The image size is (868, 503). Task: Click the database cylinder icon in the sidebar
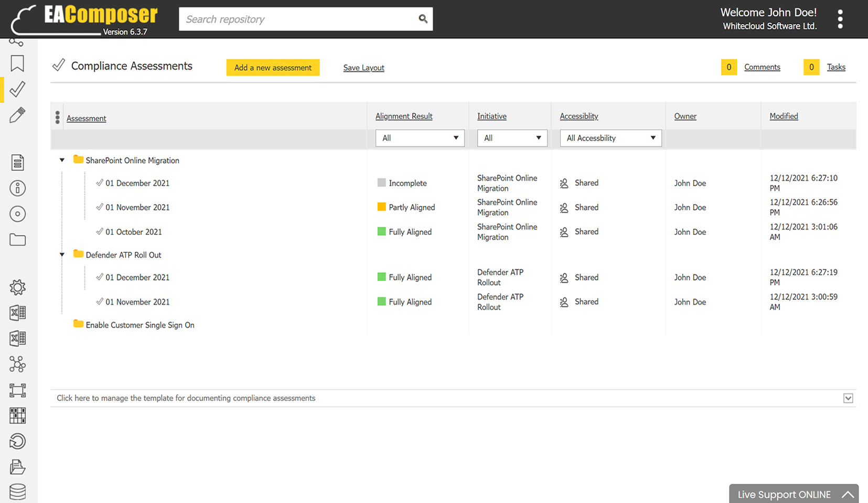coord(17,492)
